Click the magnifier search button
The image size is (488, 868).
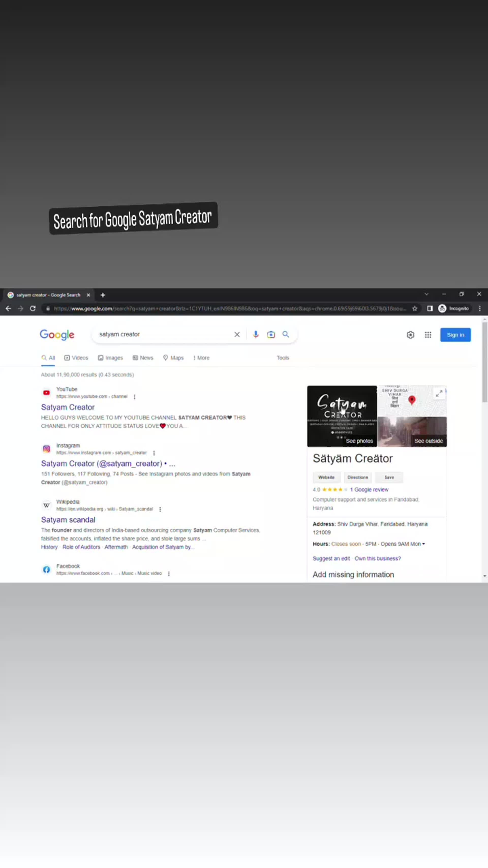(286, 334)
